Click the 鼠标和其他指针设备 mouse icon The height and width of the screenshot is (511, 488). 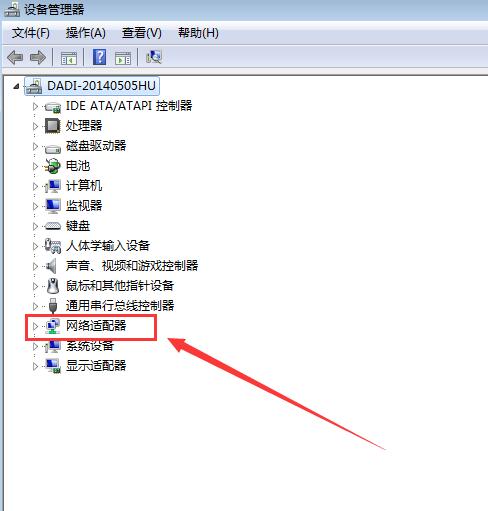coord(53,286)
